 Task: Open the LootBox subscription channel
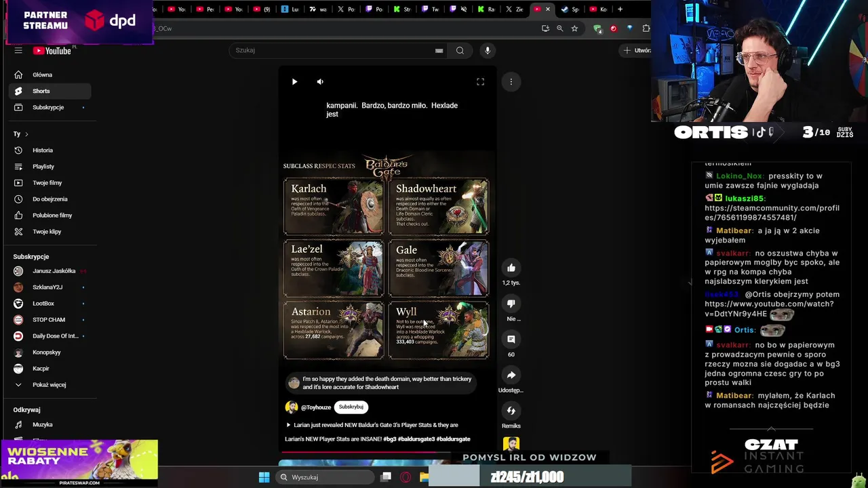50,304
